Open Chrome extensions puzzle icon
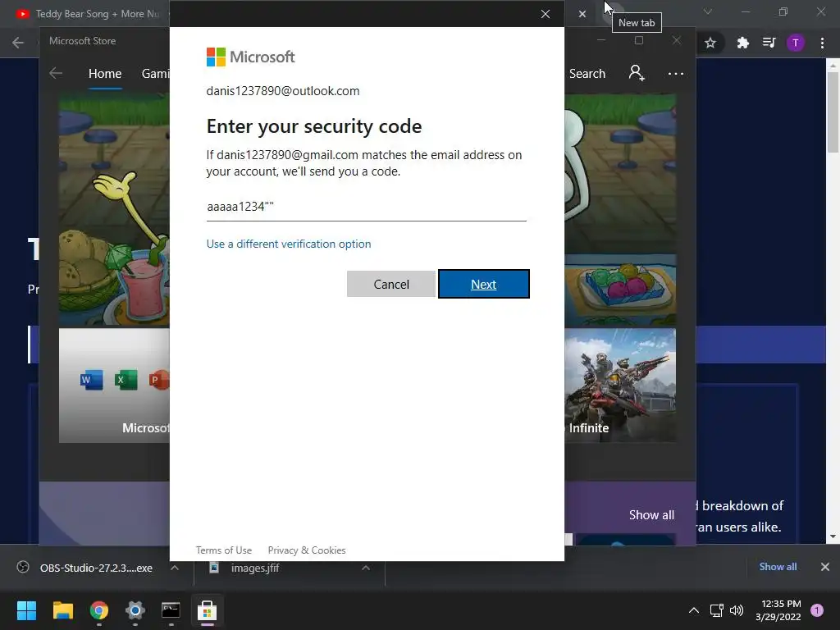 click(742, 43)
